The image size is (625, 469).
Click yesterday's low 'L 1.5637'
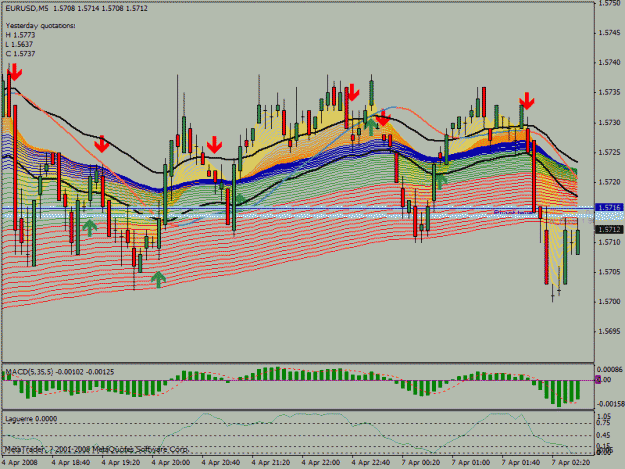[19, 44]
